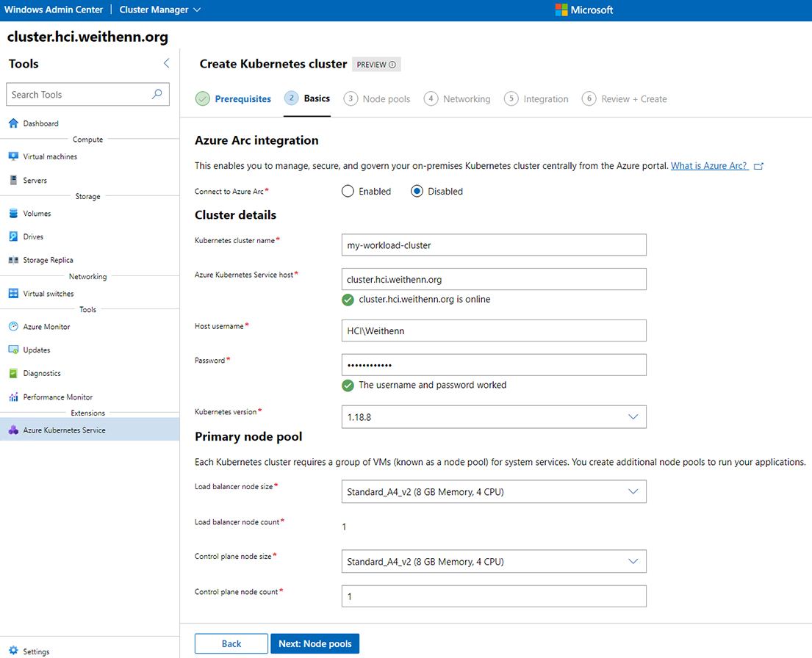Click the cluster.hci.weithenn.org page heading
Image resolution: width=812 pixels, height=658 pixels.
(87, 37)
